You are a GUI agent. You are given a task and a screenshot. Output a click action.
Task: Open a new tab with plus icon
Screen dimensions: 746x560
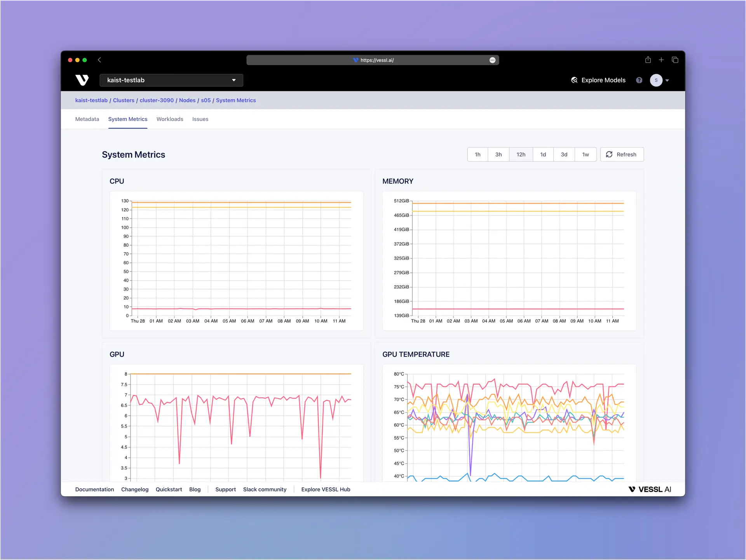(x=661, y=60)
